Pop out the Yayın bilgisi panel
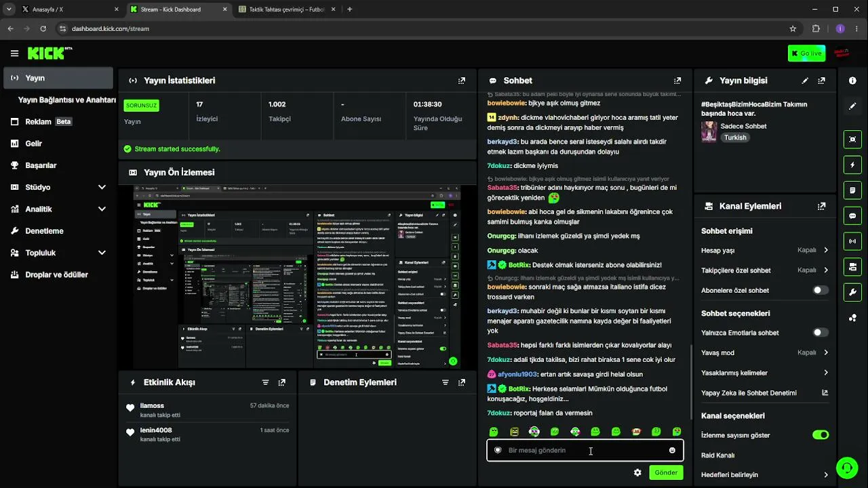Image resolution: width=868 pixels, height=488 pixels. (822, 81)
